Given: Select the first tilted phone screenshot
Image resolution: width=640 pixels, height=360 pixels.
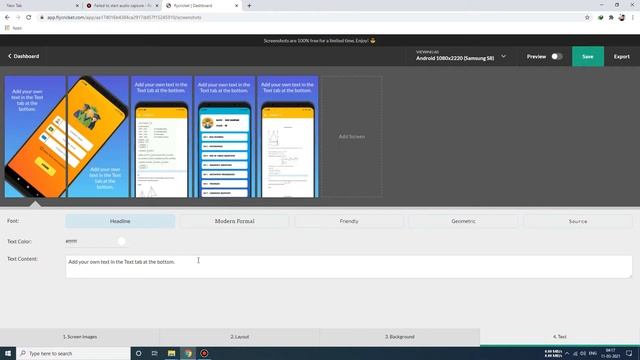Looking at the screenshot, I should coord(35,136).
